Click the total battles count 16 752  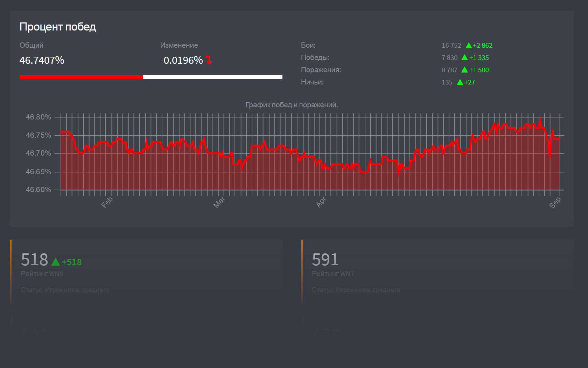(451, 46)
